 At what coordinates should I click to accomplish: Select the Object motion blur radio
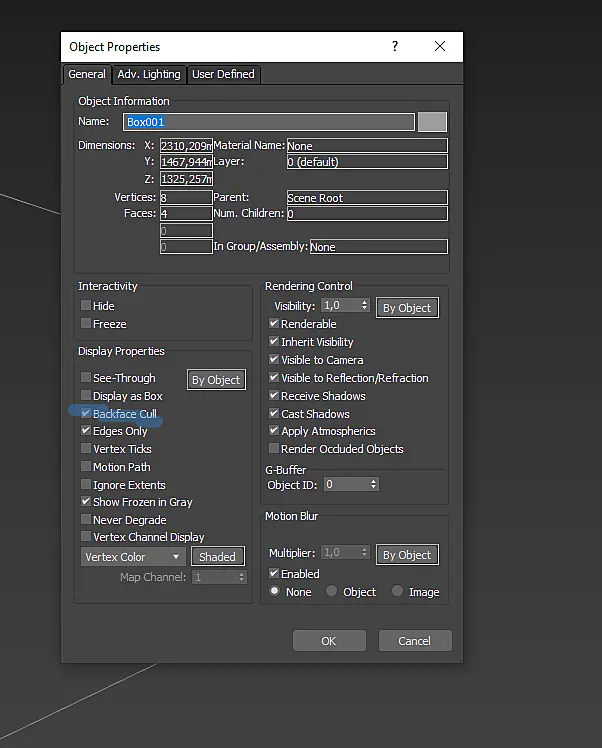coord(331,591)
